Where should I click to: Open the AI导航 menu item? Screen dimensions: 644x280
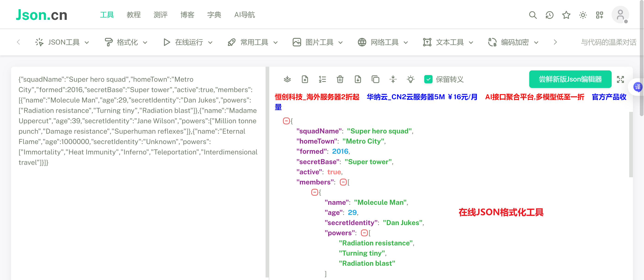click(x=245, y=15)
